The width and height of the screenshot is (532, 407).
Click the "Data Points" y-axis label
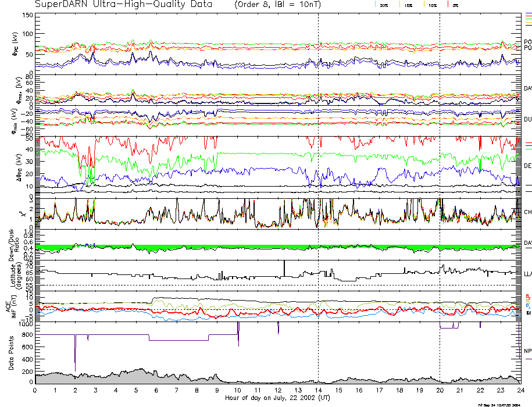[9, 353]
